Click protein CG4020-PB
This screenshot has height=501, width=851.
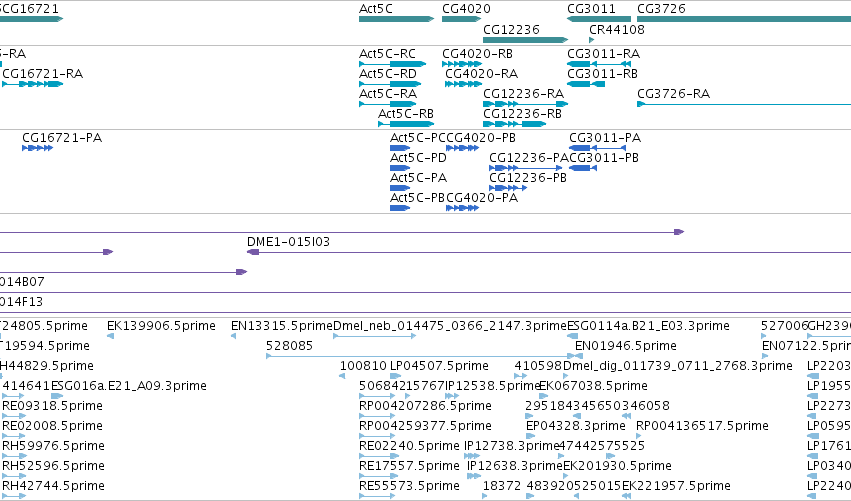point(480,138)
